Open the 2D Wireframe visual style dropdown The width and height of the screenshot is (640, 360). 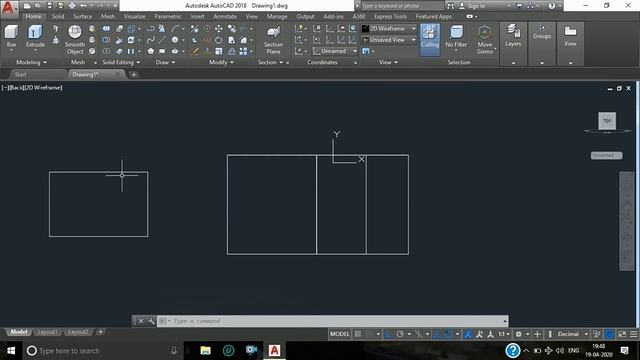[389, 29]
